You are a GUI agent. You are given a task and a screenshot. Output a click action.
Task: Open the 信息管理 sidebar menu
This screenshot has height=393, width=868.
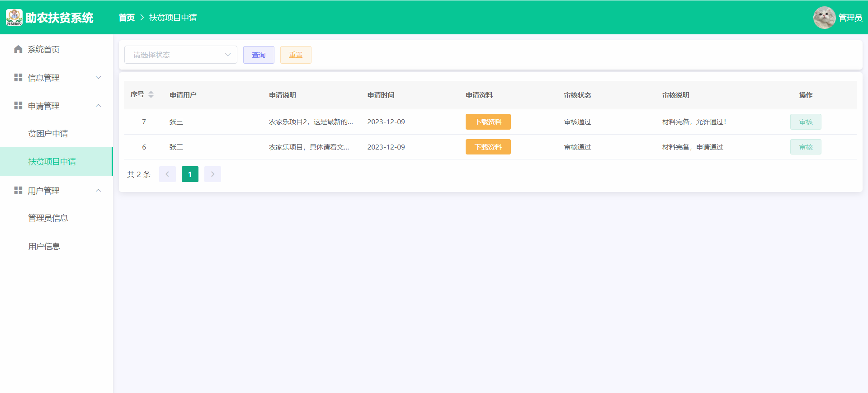pos(57,78)
